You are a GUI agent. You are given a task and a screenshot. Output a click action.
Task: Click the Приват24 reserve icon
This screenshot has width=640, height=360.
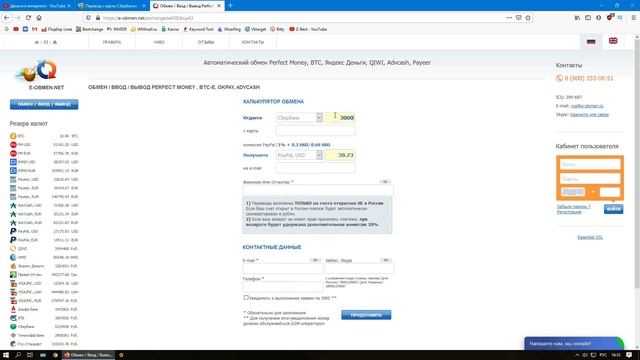pos(13,275)
